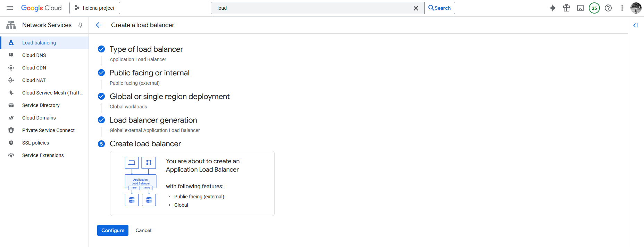
Task: Activate Cloud Shell terminal icon
Action: coord(580,8)
